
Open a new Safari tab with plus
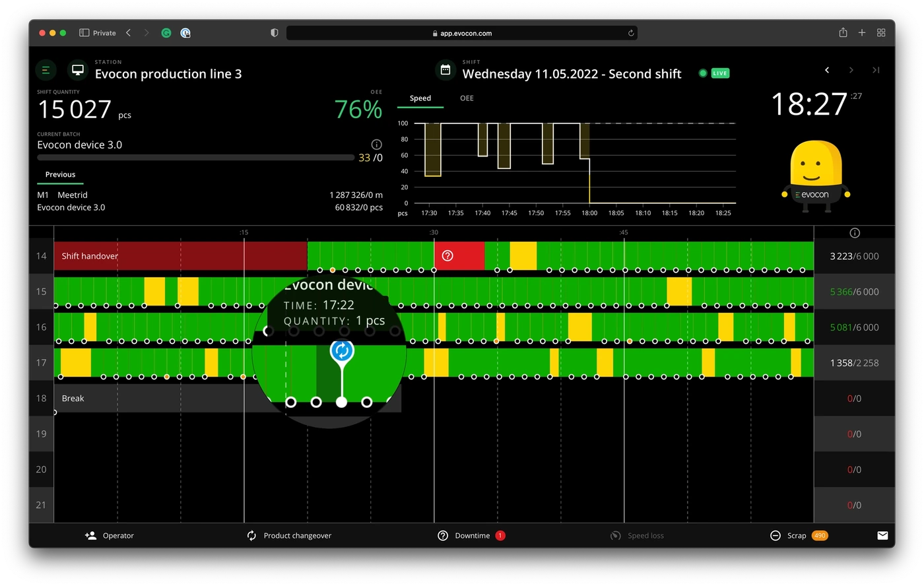[x=862, y=32]
